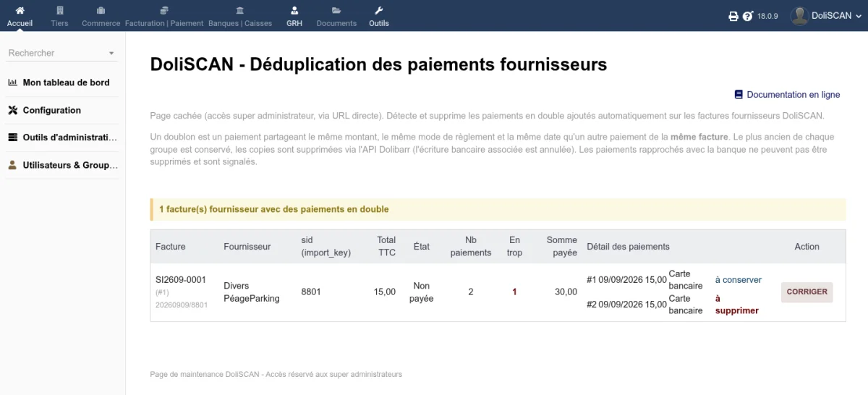The image size is (868, 395).
Task: Open Mon tableau de bord
Action: [x=66, y=82]
